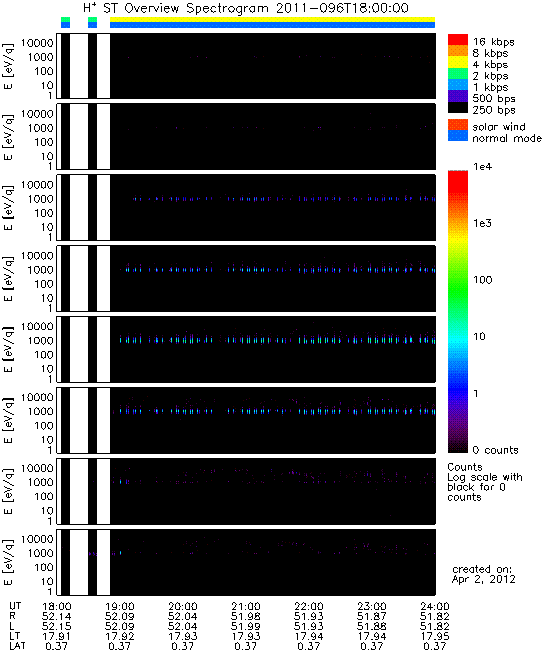
Task: Click the '1e4' color bar label
Action: pyautogui.click(x=482, y=167)
